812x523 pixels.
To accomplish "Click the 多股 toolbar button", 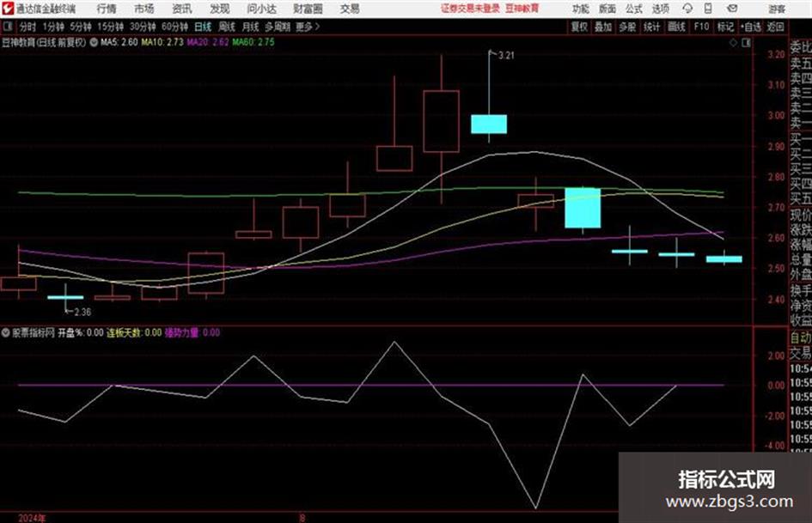I will pyautogui.click(x=627, y=27).
